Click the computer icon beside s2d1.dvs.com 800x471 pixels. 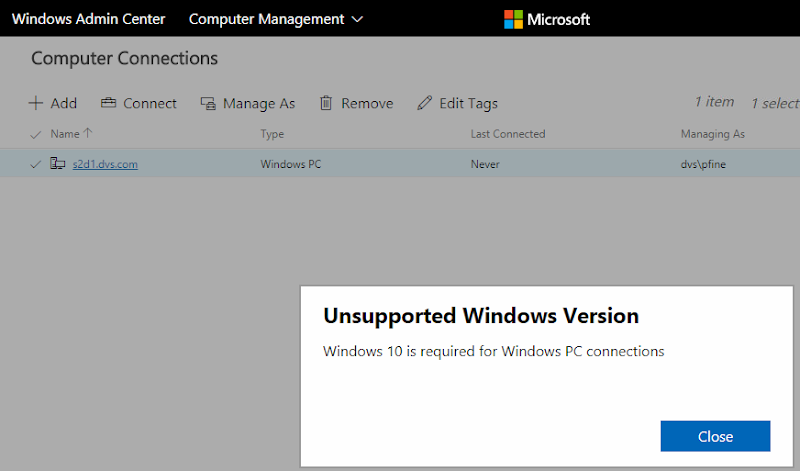coord(58,164)
